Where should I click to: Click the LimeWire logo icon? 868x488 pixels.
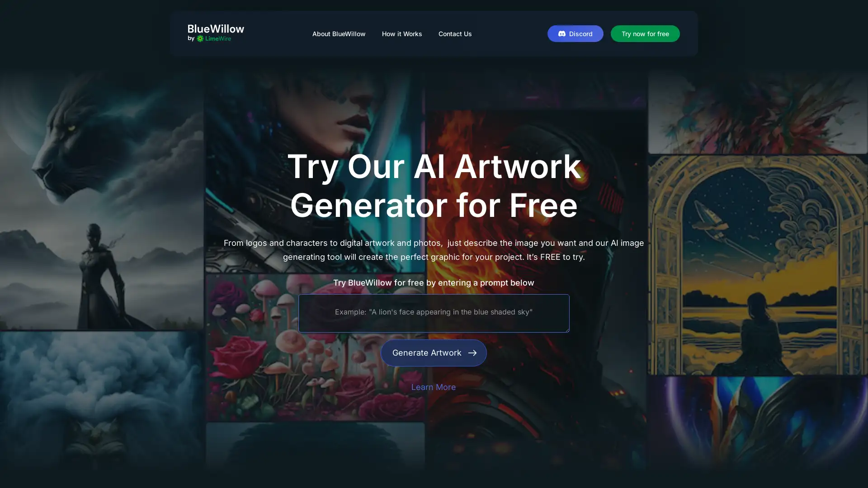point(200,38)
